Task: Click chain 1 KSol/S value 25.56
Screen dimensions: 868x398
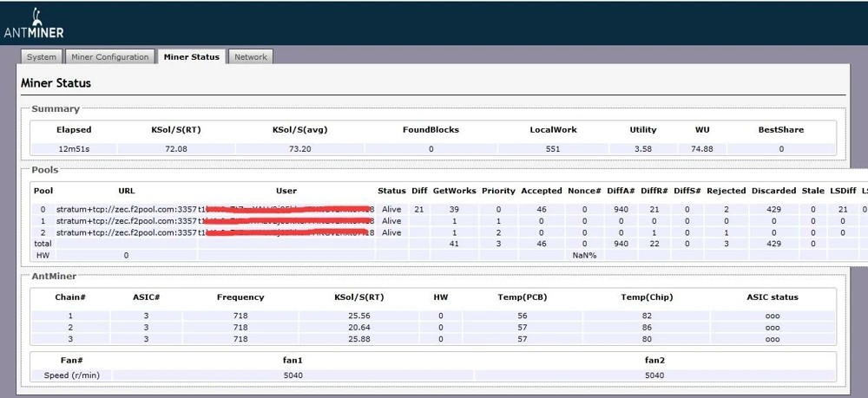Action: (358, 316)
